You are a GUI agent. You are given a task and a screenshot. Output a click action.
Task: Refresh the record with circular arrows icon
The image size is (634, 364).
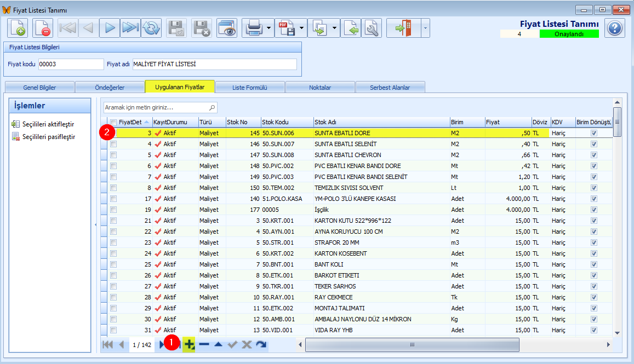(151, 28)
